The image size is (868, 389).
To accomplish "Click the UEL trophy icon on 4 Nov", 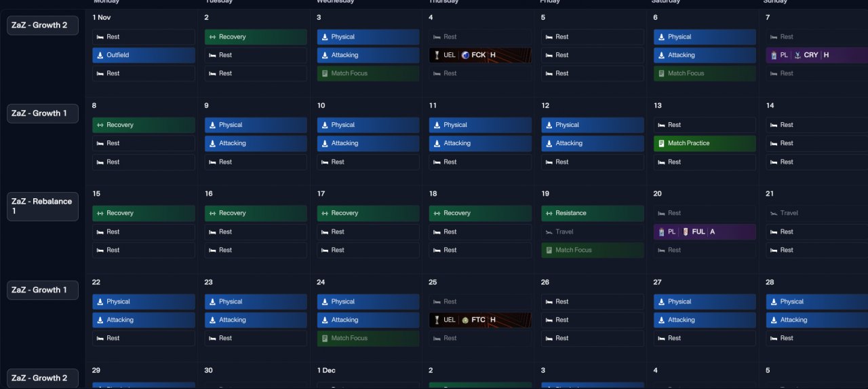I will point(437,55).
